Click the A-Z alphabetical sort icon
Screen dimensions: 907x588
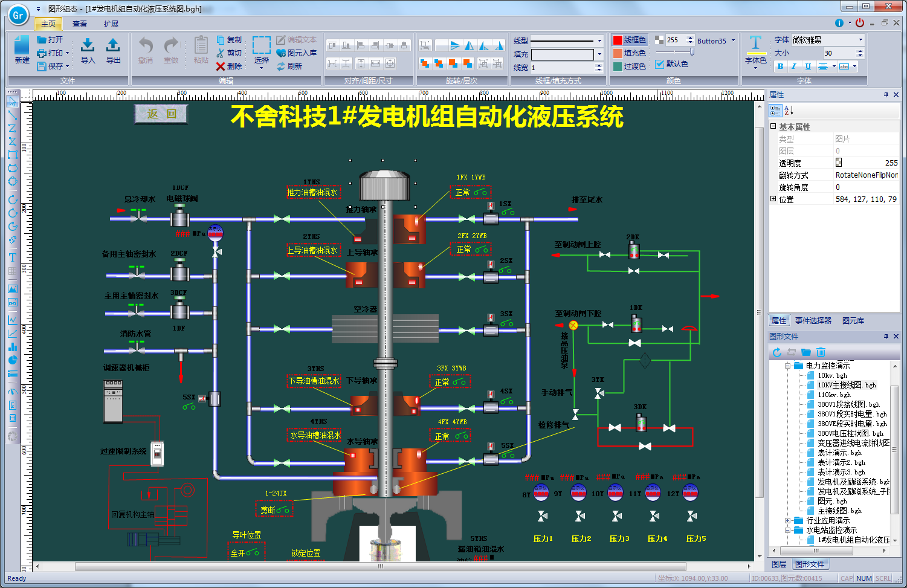point(789,110)
